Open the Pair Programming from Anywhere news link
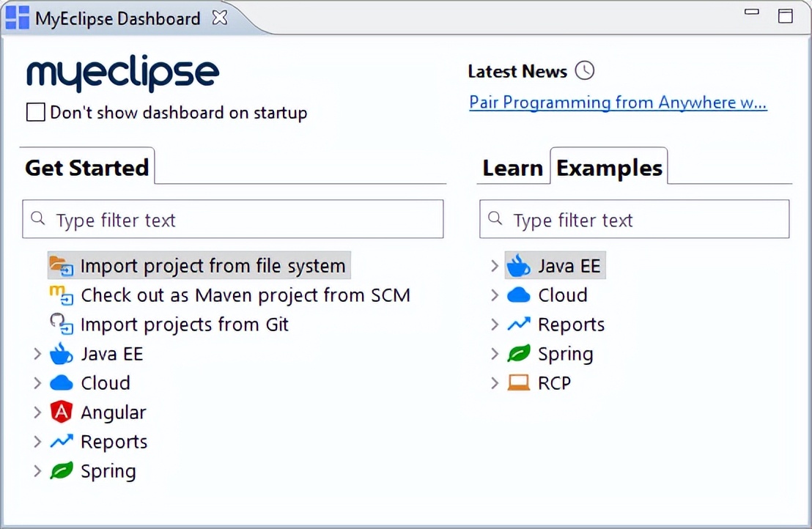 pyautogui.click(x=618, y=102)
